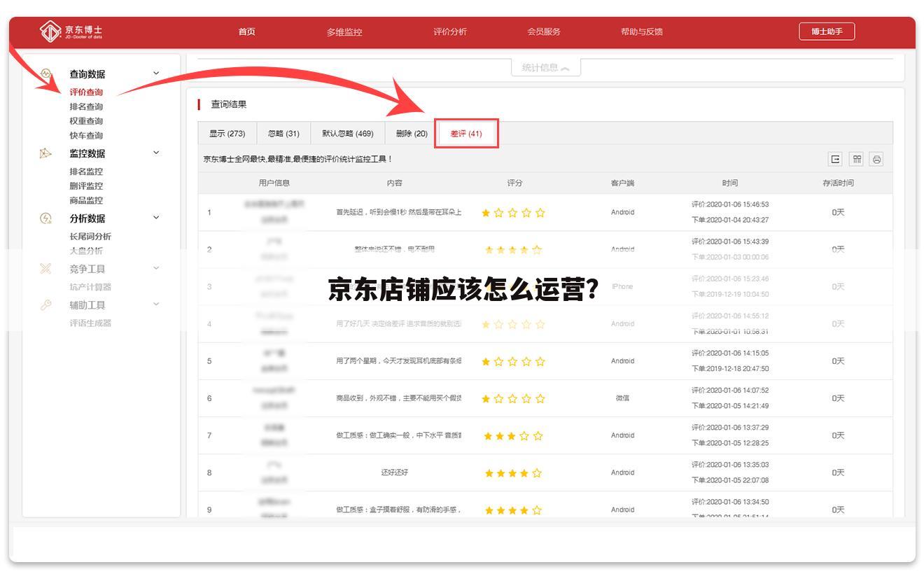The image size is (924, 581).
Task: Go to 首页 in the top navigation
Action: 247,31
